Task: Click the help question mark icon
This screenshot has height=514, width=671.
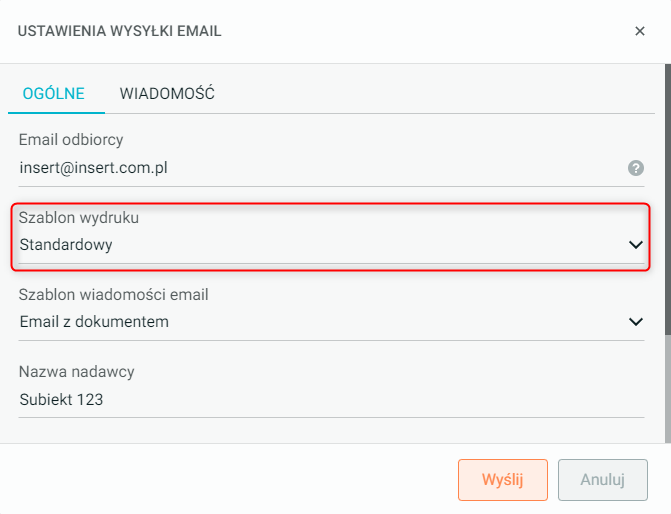Action: pos(635,168)
